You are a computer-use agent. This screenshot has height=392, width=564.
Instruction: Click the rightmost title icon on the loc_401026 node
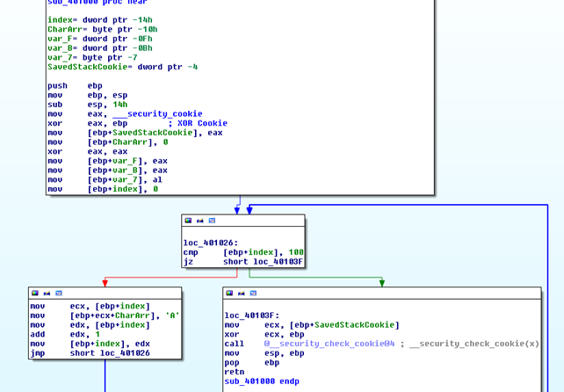[212, 221]
